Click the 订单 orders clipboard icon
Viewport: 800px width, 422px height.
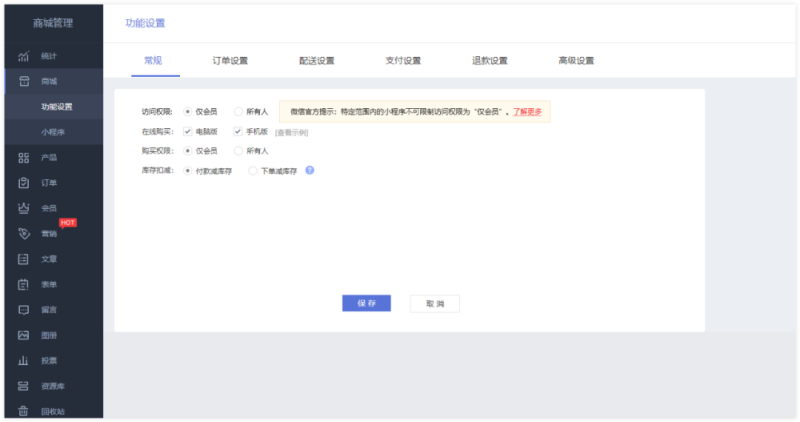[x=23, y=183]
